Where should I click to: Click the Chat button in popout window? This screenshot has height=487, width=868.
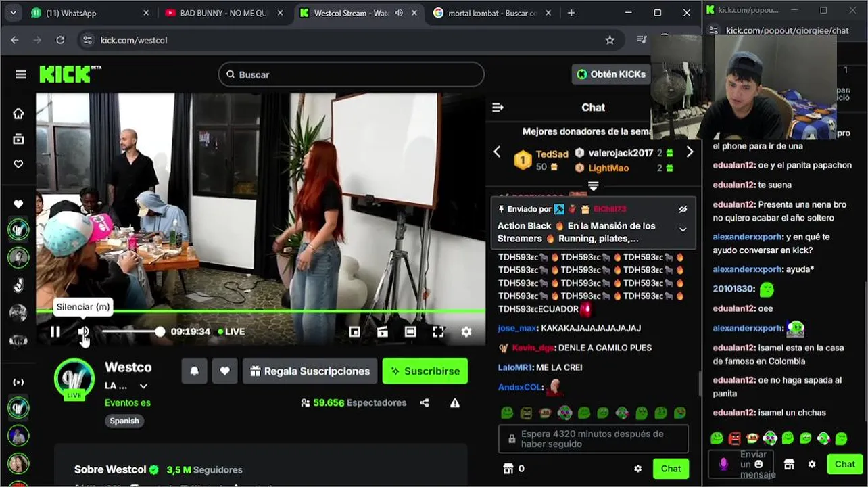coord(844,464)
